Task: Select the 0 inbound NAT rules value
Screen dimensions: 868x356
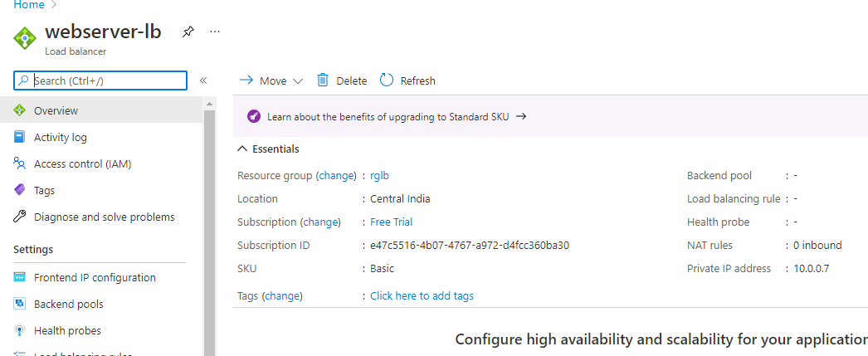Action: pyautogui.click(x=817, y=246)
